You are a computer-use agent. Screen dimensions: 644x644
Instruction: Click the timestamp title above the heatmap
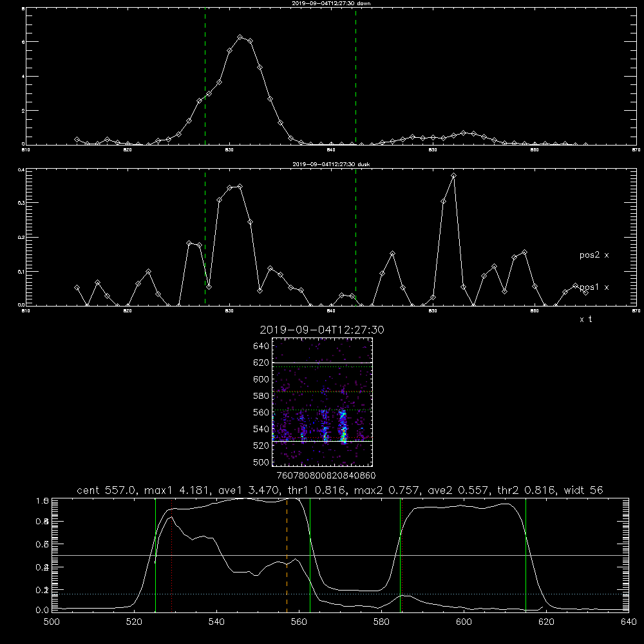(x=322, y=330)
